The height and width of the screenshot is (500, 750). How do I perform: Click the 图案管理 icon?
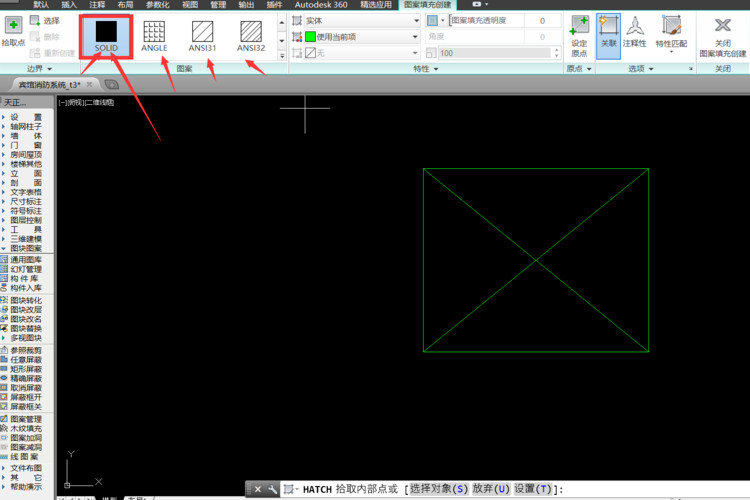[x=4, y=419]
